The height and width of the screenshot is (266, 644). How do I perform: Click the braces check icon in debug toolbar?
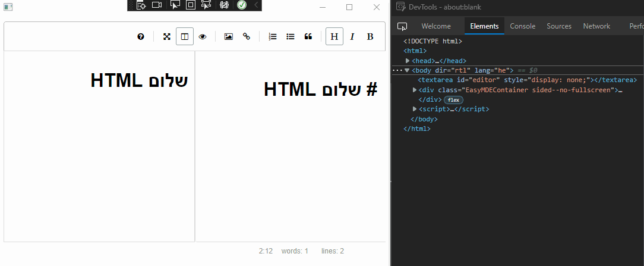pyautogui.click(x=224, y=5)
